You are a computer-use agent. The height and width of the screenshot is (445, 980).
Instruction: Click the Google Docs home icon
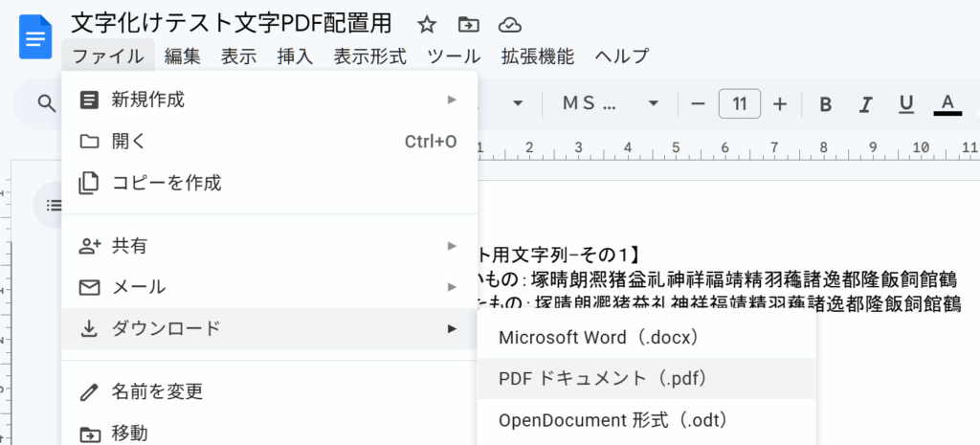click(x=35, y=38)
